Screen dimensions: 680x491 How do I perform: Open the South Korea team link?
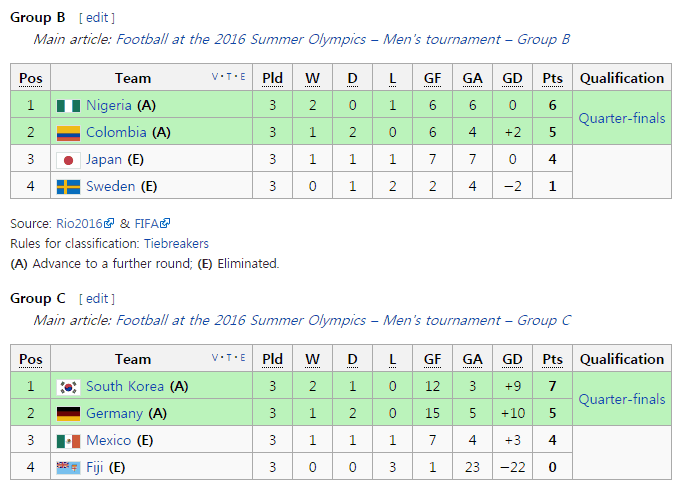click(x=125, y=386)
